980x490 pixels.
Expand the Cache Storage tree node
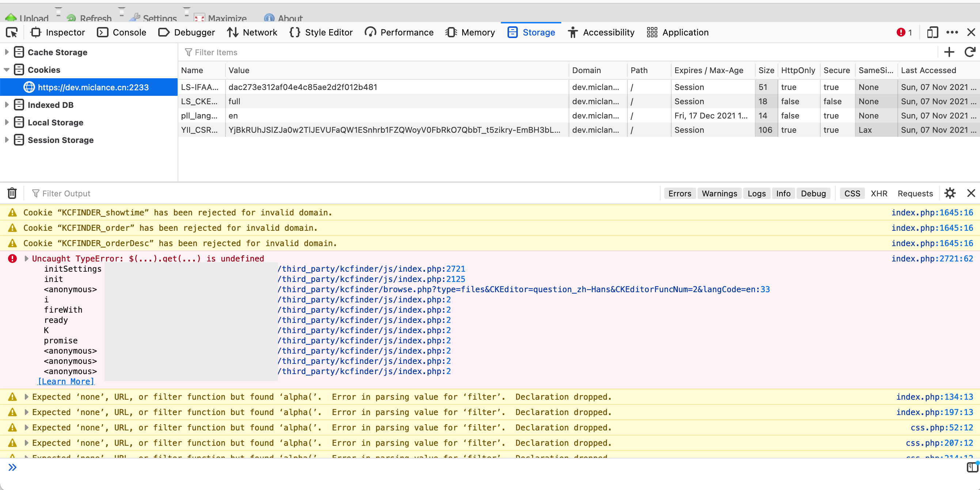coord(7,52)
